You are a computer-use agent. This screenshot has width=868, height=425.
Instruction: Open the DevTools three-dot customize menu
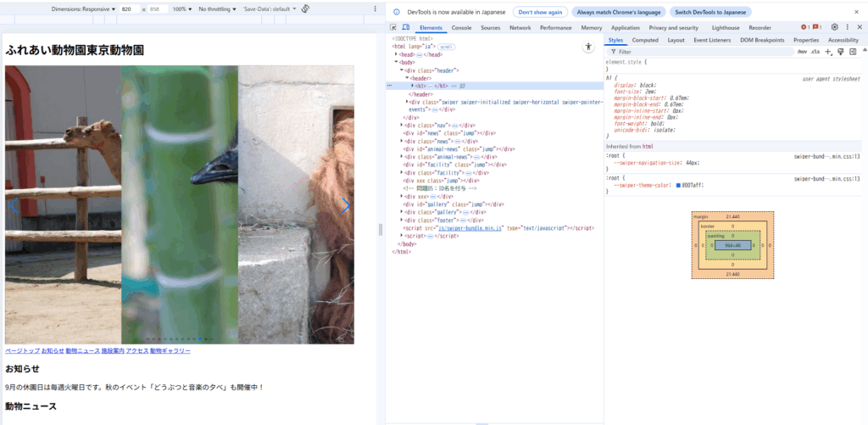(x=848, y=27)
